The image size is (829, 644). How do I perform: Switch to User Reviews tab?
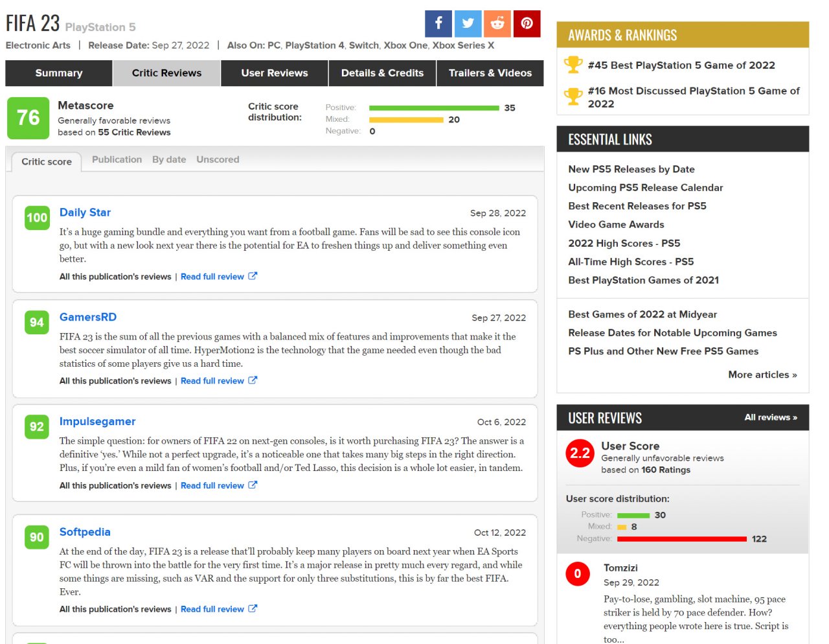point(275,73)
